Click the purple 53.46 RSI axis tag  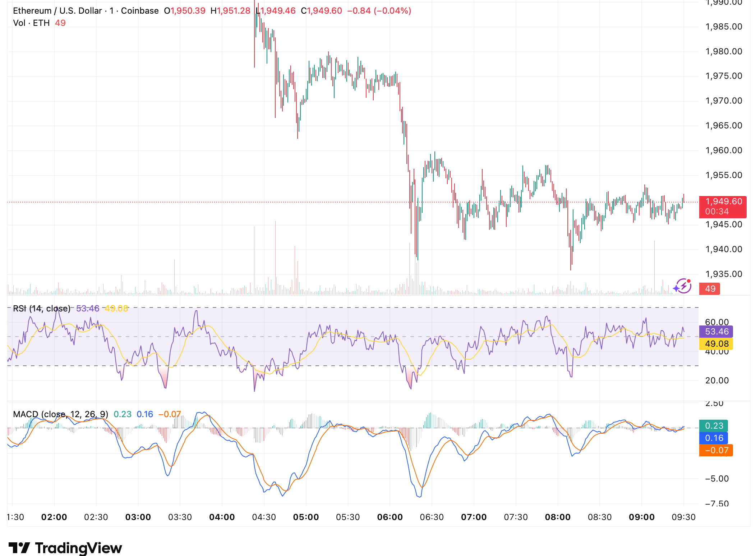(x=716, y=332)
